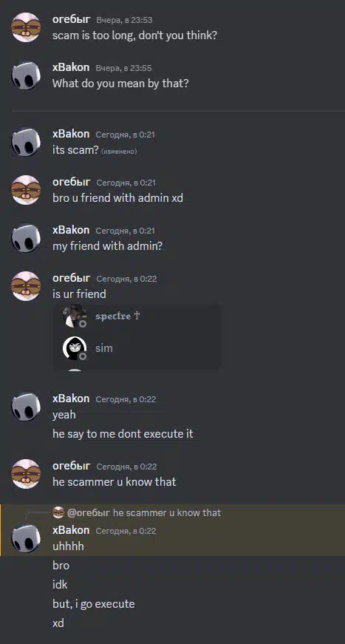
Task: Jump to the replied message 'he scammer u know that'
Action: coord(167,512)
